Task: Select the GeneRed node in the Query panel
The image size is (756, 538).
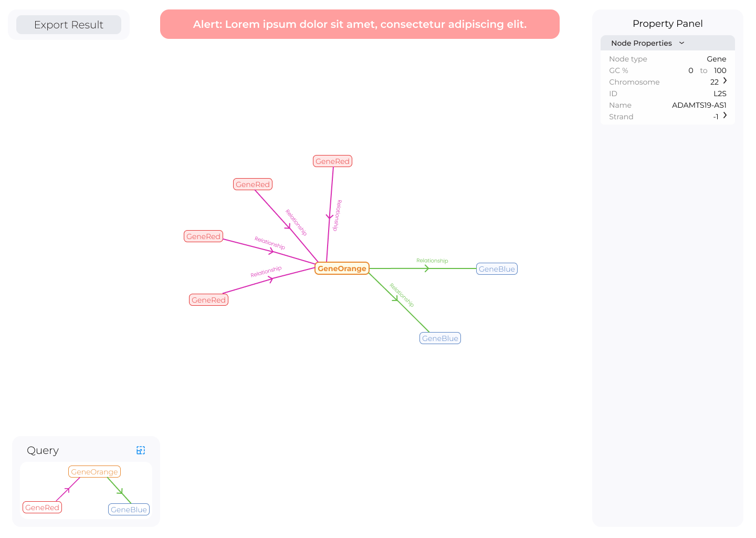Action: coord(42,508)
